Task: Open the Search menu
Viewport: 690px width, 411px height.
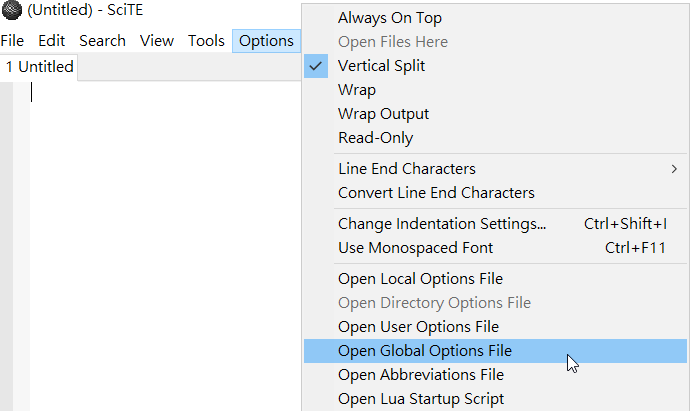Action: click(102, 41)
